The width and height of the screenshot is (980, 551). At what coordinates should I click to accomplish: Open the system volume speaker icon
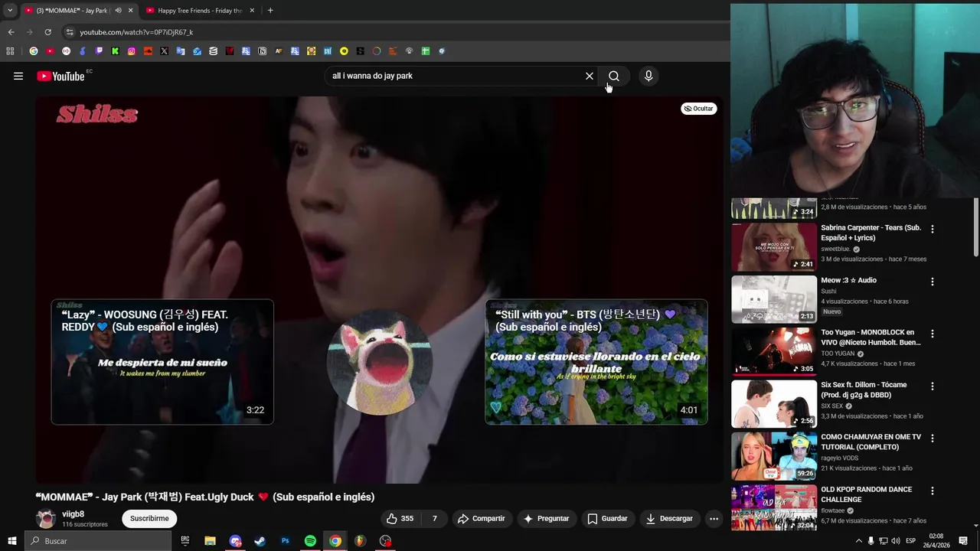pos(895,541)
